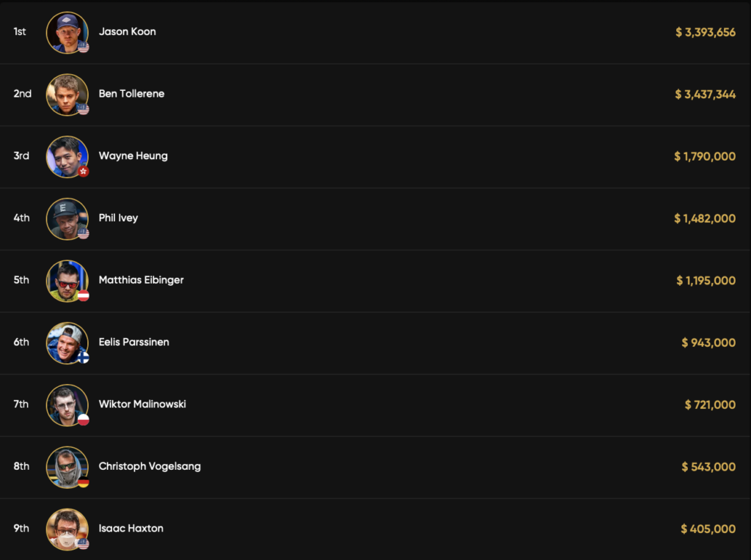The image size is (751, 560).
Task: Click the Finnish flag on Parssinen's avatar
Action: [x=84, y=358]
